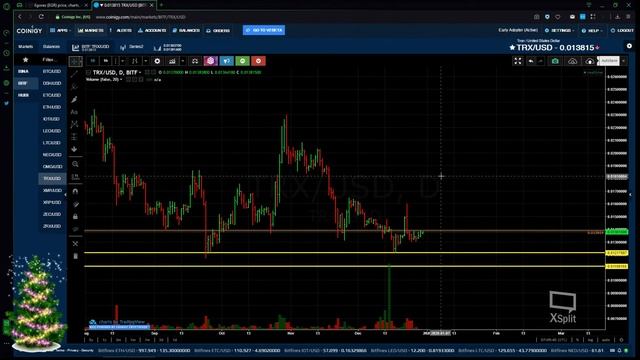Open the MARKETS menu item
The height and width of the screenshot is (360, 640).
pyautogui.click(x=91, y=30)
